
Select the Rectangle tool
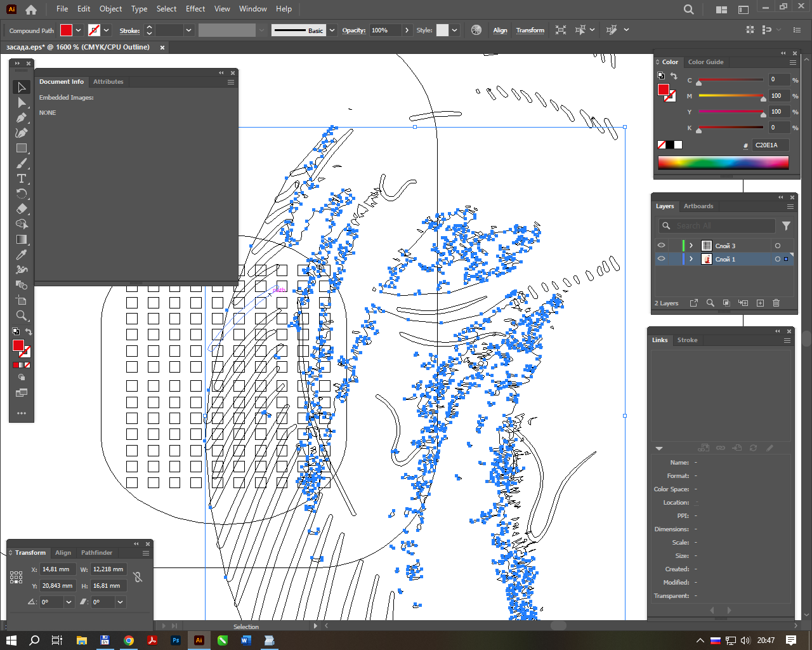point(22,148)
